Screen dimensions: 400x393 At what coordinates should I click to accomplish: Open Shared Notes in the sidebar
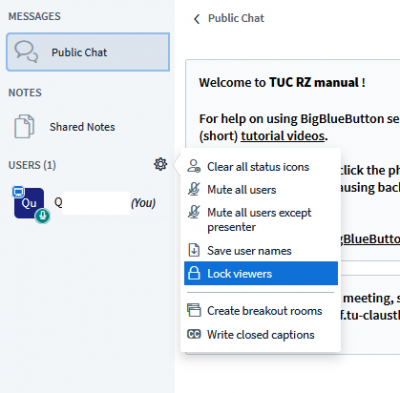pyautogui.click(x=88, y=127)
